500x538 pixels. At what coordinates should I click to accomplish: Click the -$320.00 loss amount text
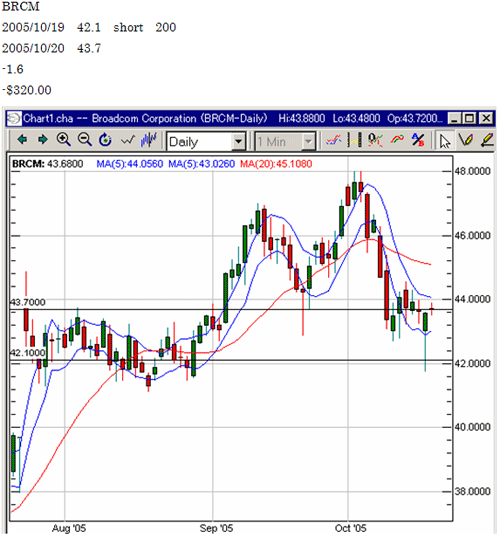tap(27, 90)
